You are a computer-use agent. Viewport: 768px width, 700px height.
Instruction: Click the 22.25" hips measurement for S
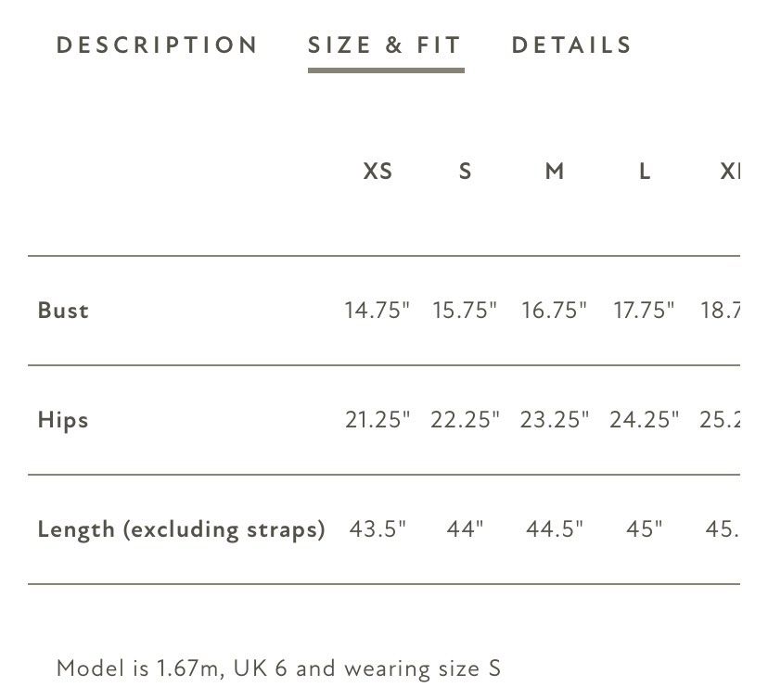[x=465, y=420]
